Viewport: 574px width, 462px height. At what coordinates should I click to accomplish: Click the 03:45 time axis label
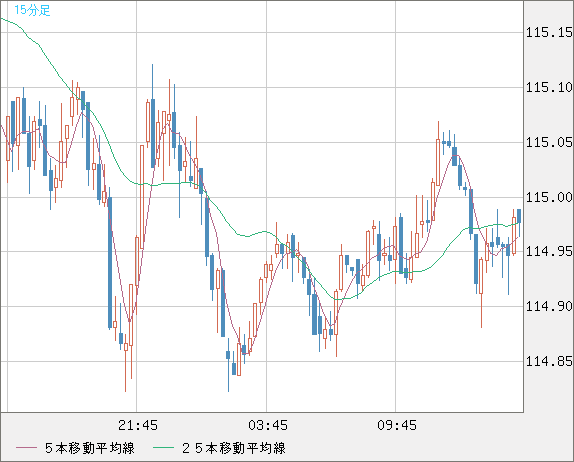pyautogui.click(x=268, y=425)
